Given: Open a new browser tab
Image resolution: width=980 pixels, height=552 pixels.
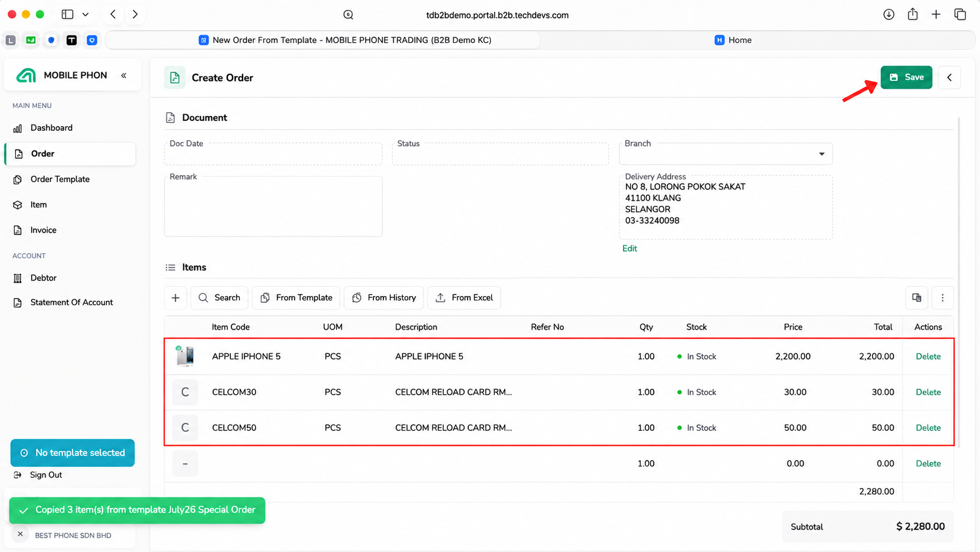Looking at the screenshot, I should [x=936, y=15].
